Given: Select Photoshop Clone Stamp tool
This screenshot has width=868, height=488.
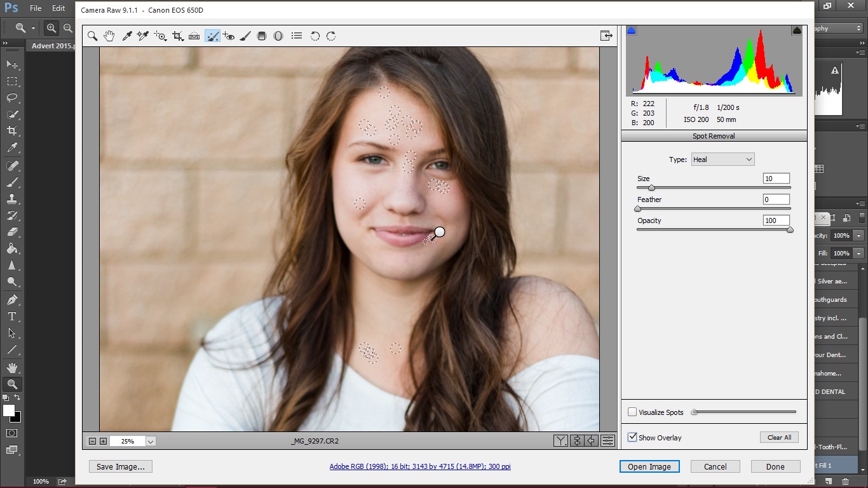Looking at the screenshot, I should pos(12,198).
